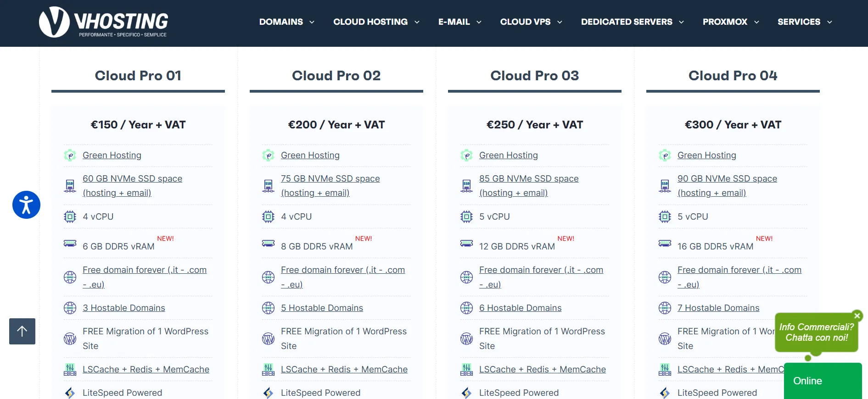Click the 16 GB DDR5 vRAM text
Viewport: 868px width, 399px height.
tap(715, 246)
